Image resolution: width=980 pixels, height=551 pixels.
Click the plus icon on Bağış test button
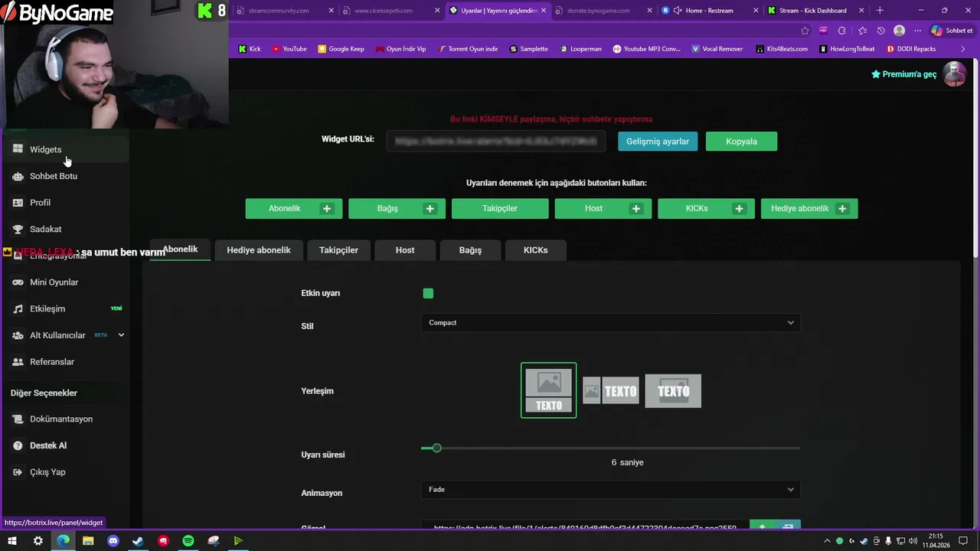[x=430, y=208]
